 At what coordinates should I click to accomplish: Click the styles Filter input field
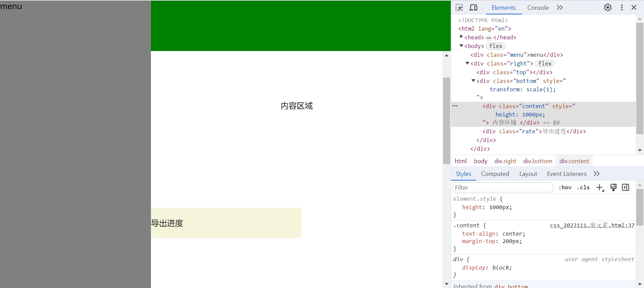502,188
